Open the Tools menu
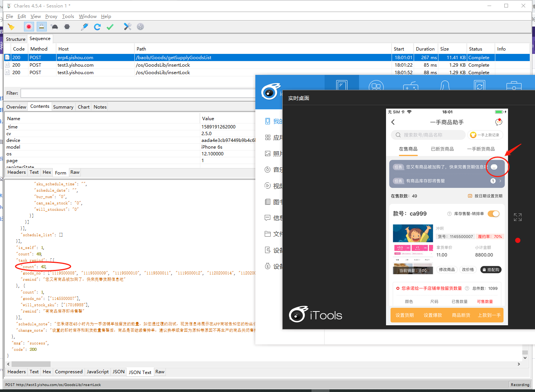This screenshot has height=392, width=535. (68, 16)
